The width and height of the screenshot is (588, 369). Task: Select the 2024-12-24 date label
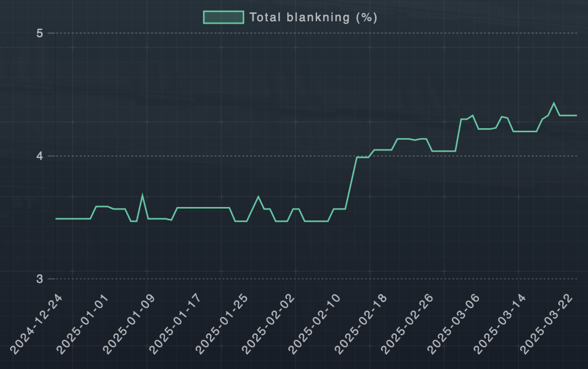click(36, 324)
